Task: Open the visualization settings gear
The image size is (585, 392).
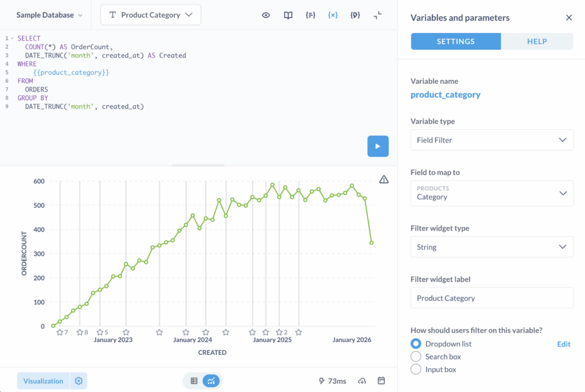Action: point(78,381)
